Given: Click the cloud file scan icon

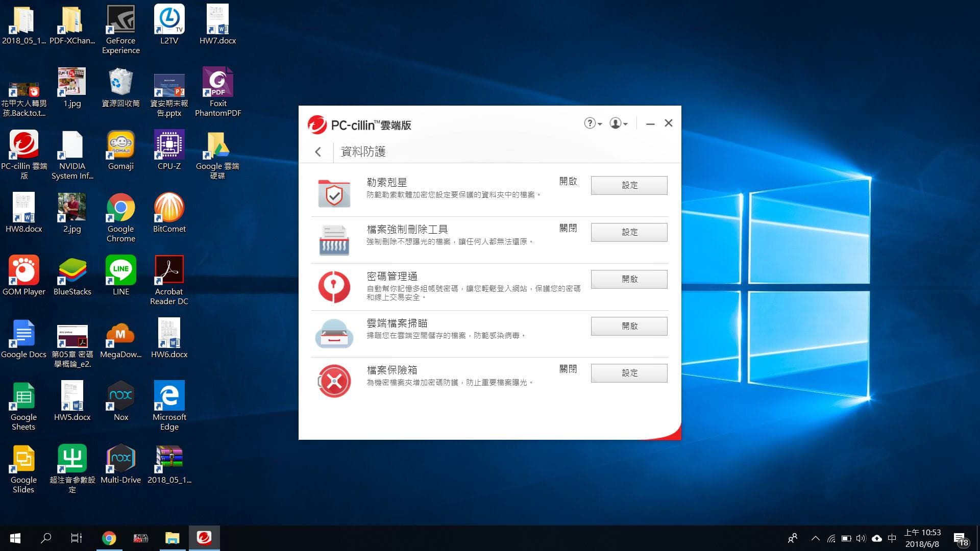Looking at the screenshot, I should [334, 333].
